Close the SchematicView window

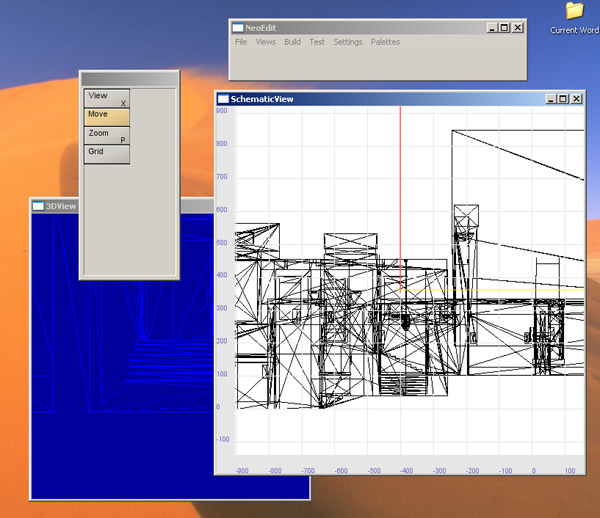coord(576,99)
